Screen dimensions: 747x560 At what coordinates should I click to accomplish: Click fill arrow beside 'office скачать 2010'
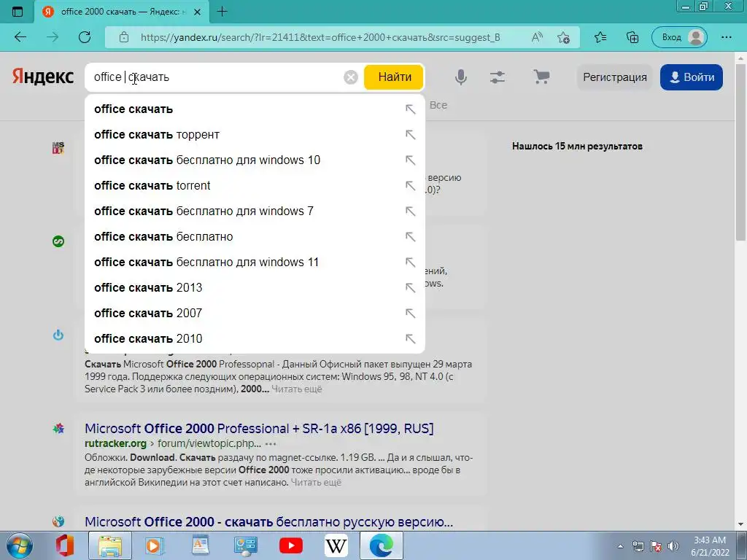(x=410, y=338)
